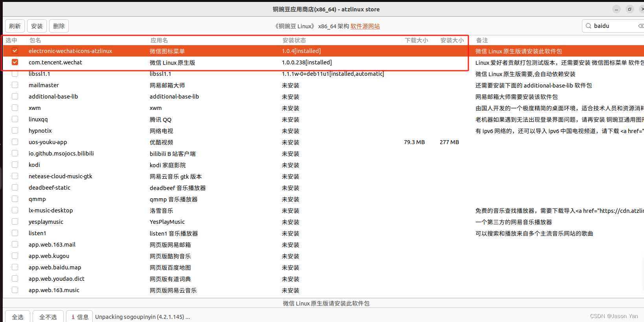This screenshot has height=322, width=644.
Task: Open the 软件源网站 link
Action: [365, 26]
